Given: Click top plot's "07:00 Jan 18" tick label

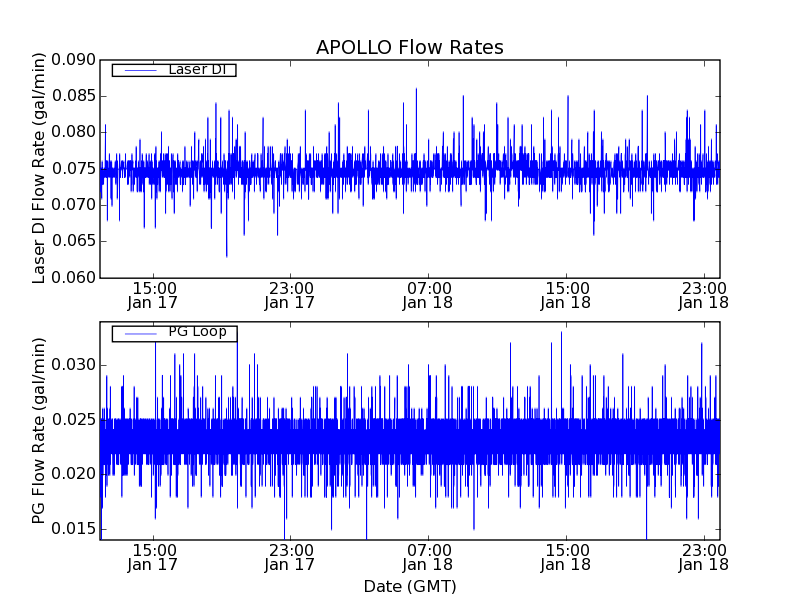Looking at the screenshot, I should pyautogui.click(x=428, y=294).
